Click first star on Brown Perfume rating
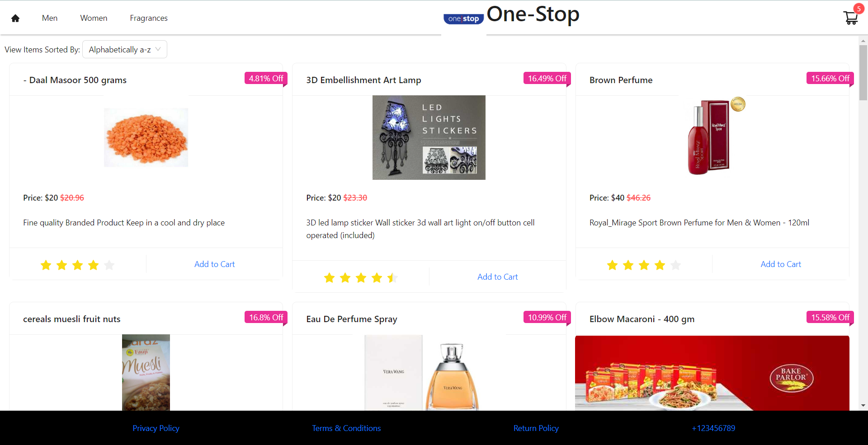Screen dimensions: 868x445 click(x=612, y=265)
